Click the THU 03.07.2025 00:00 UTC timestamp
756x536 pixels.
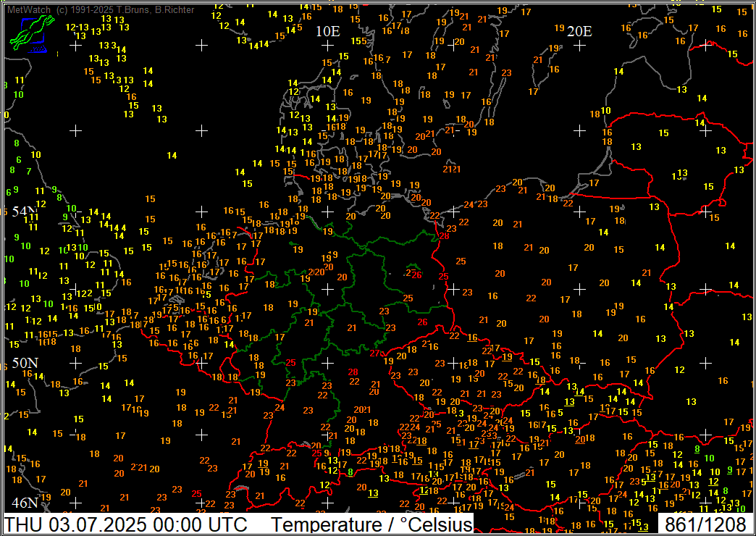[x=127, y=524]
